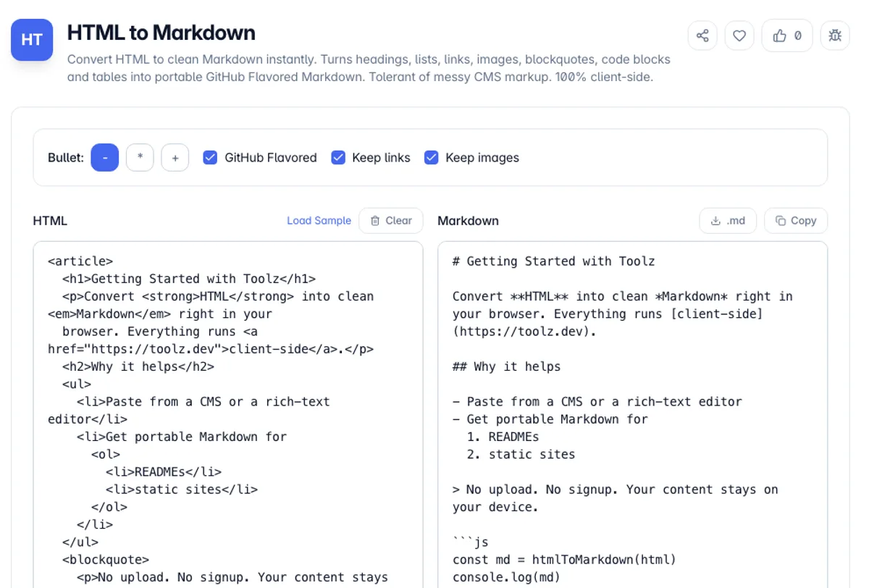
Task: Click the '# Getting Started with Toolz' output line
Action: [x=554, y=261]
